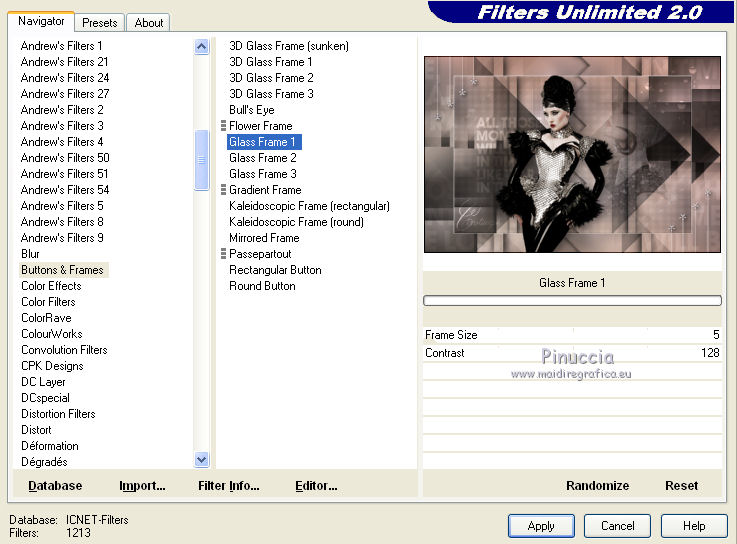The image size is (737, 544).
Task: Choose Kaleidoscopic Frame (rectangular) filter
Action: (309, 205)
